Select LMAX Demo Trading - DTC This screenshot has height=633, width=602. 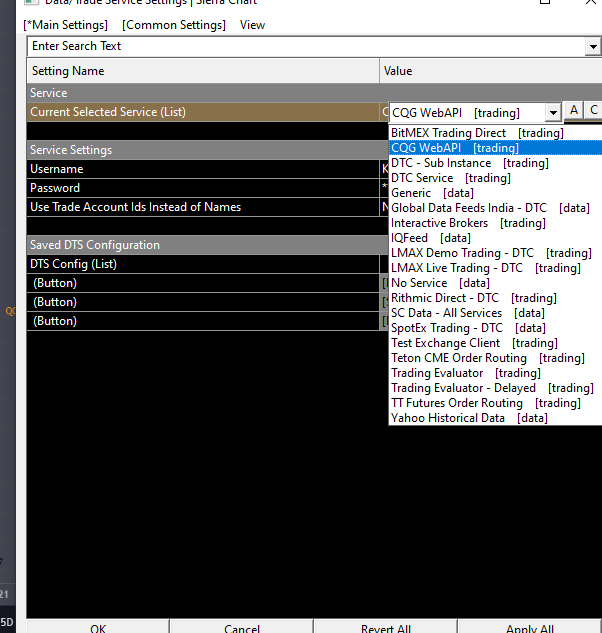[495, 253]
